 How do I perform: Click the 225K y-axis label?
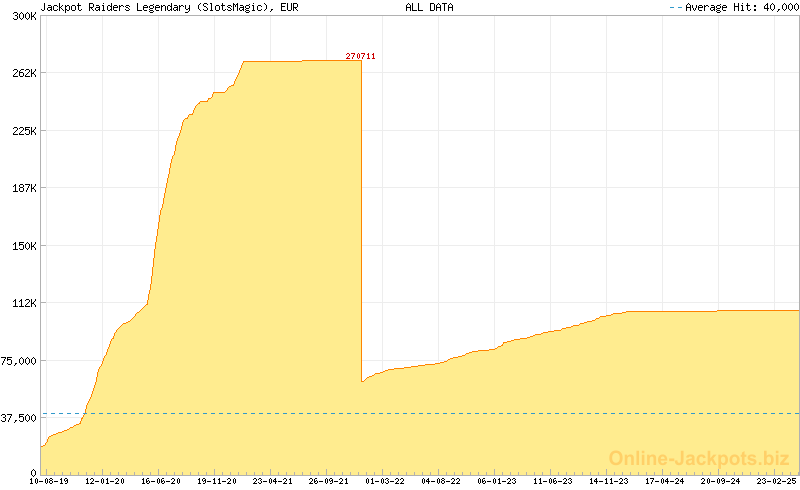pos(23,131)
